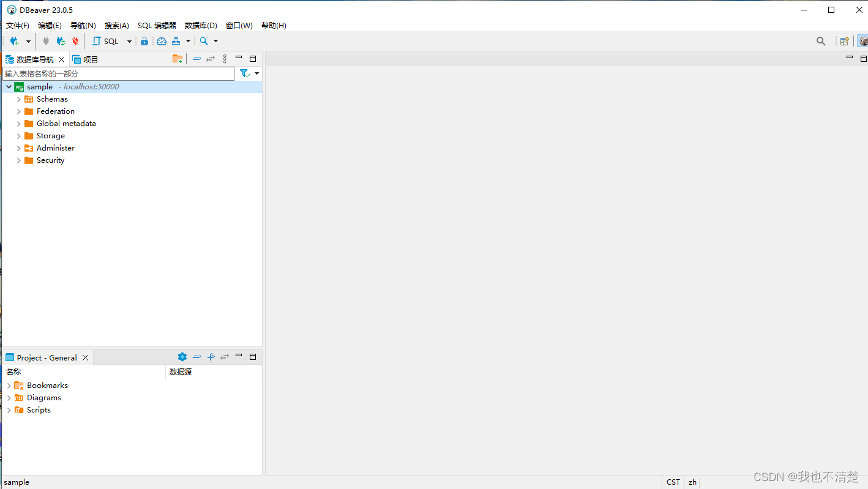Click the blue stacked-boxes toolbar icon
This screenshot has height=489, width=868.
click(x=176, y=41)
